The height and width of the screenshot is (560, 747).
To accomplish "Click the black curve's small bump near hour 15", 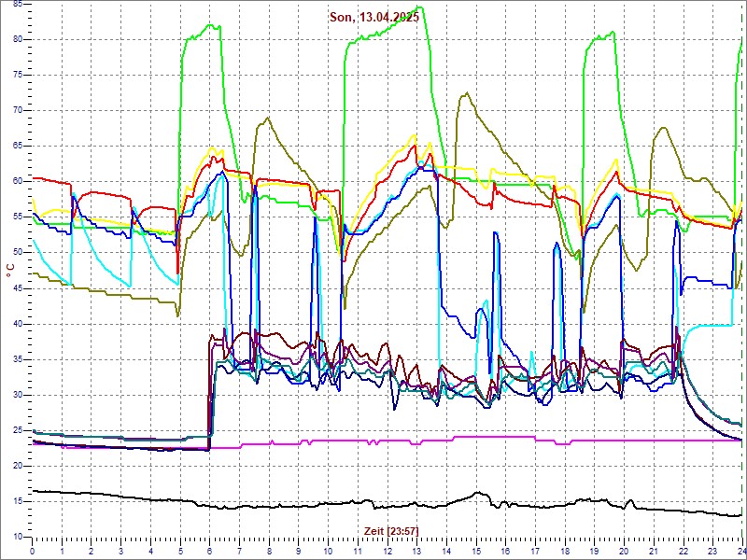I will click(477, 494).
